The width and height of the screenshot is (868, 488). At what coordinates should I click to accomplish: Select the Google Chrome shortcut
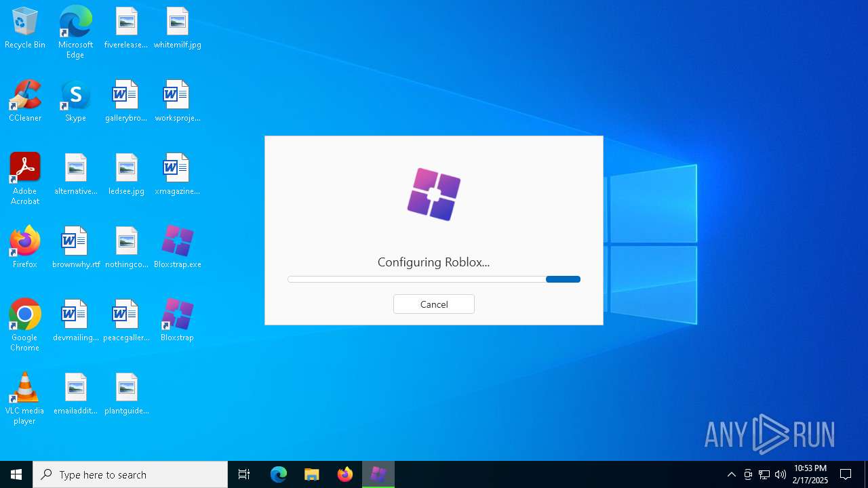[25, 325]
